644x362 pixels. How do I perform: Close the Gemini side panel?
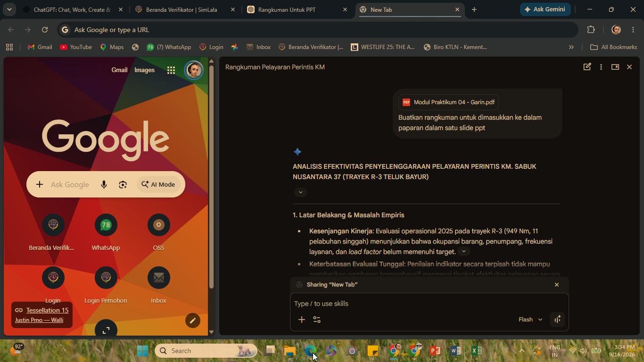[x=629, y=67]
